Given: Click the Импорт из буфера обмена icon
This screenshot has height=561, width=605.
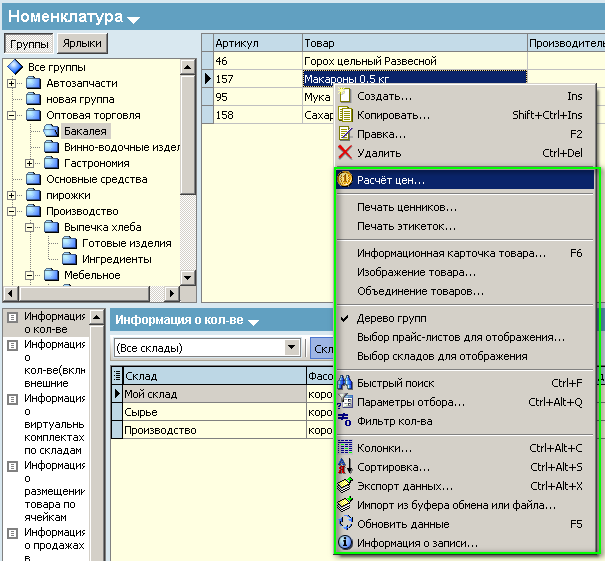Looking at the screenshot, I should click(x=345, y=505).
